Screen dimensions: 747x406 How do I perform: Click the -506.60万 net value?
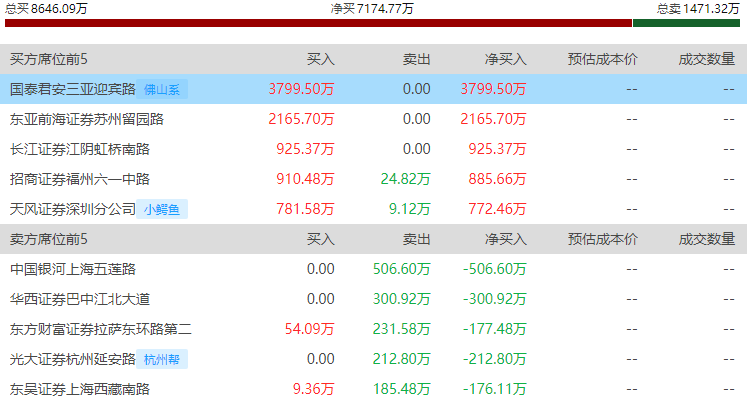point(495,269)
